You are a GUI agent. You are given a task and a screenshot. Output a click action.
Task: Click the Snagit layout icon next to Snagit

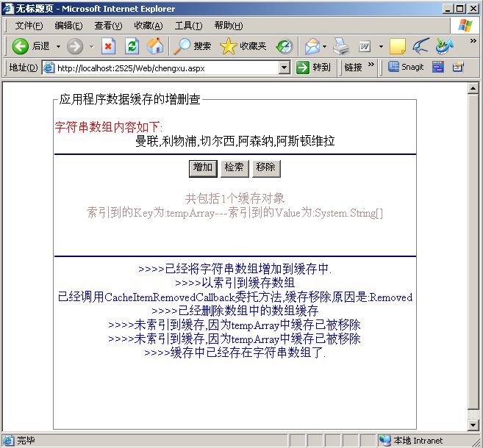pos(437,67)
